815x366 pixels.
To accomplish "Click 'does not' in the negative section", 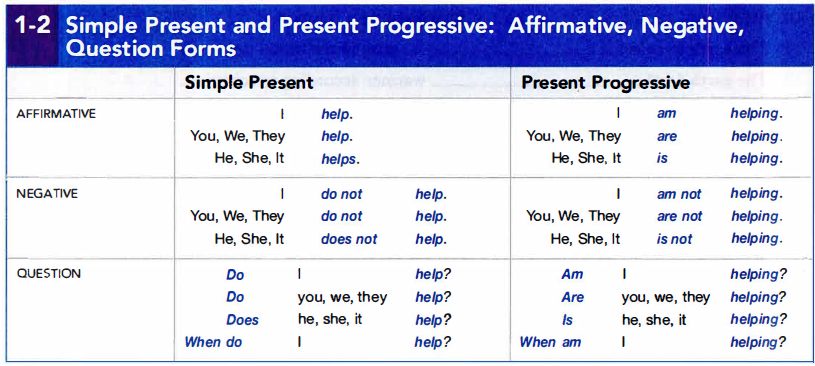I will (x=349, y=239).
